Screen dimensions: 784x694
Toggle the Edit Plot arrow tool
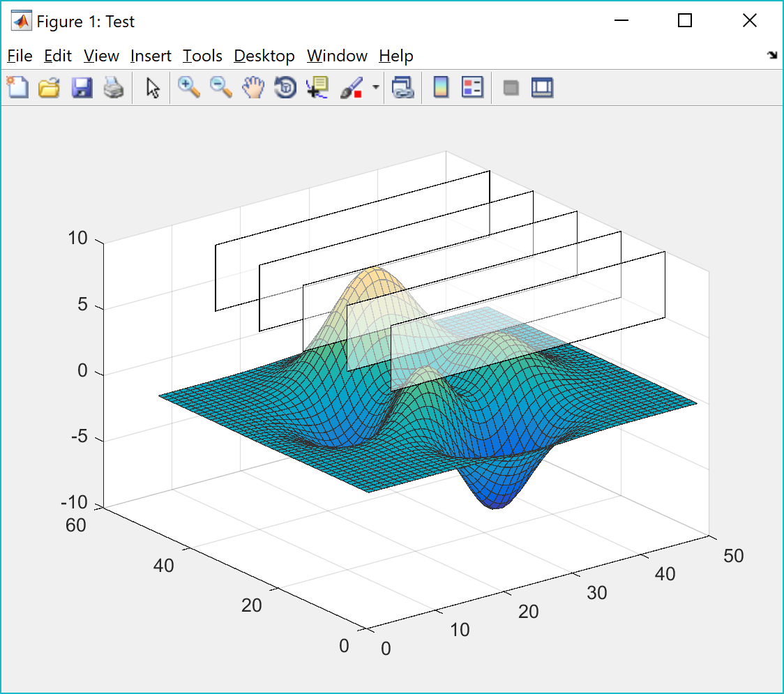153,88
